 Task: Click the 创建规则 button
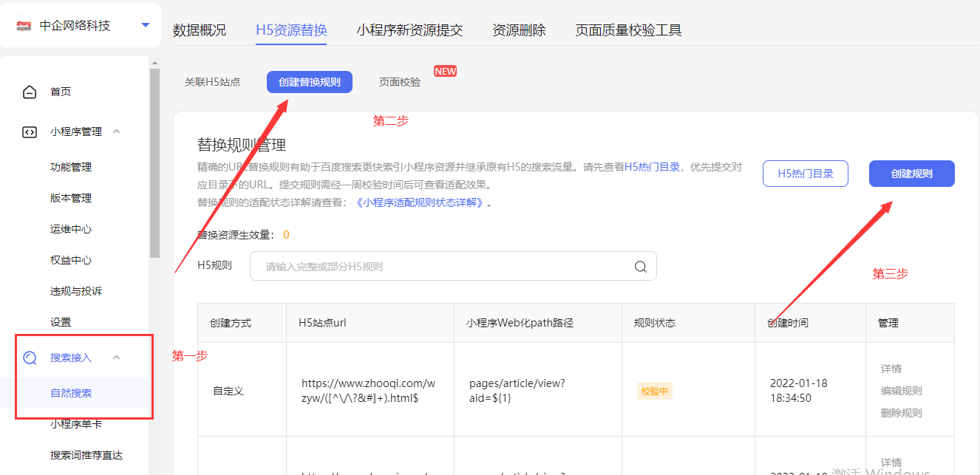[x=911, y=173]
